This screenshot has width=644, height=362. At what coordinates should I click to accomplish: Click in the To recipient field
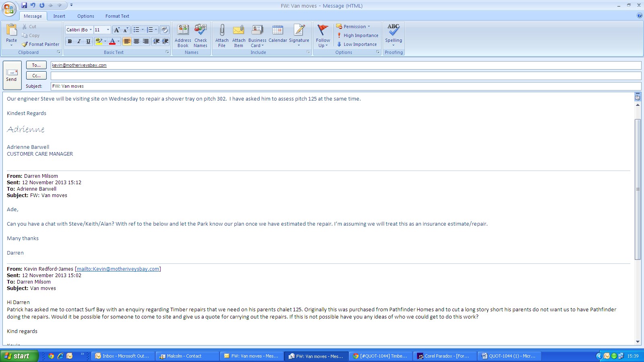point(346,65)
